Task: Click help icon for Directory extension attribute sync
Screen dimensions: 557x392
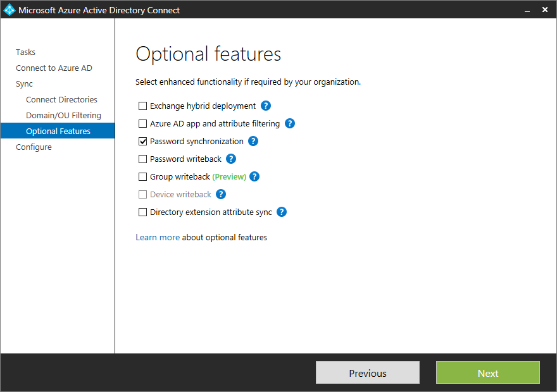Action: (282, 212)
